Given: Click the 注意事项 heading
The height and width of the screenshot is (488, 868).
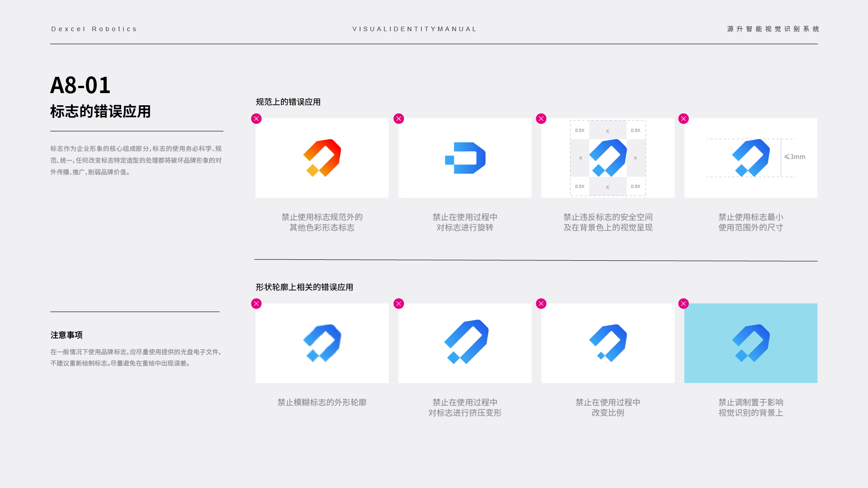Looking at the screenshot, I should coord(66,335).
